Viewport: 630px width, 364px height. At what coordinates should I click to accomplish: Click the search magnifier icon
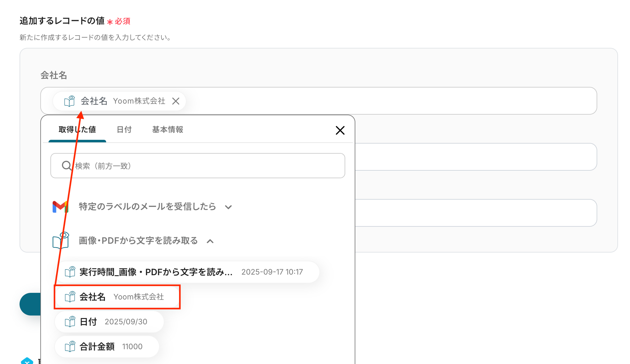[66, 166]
